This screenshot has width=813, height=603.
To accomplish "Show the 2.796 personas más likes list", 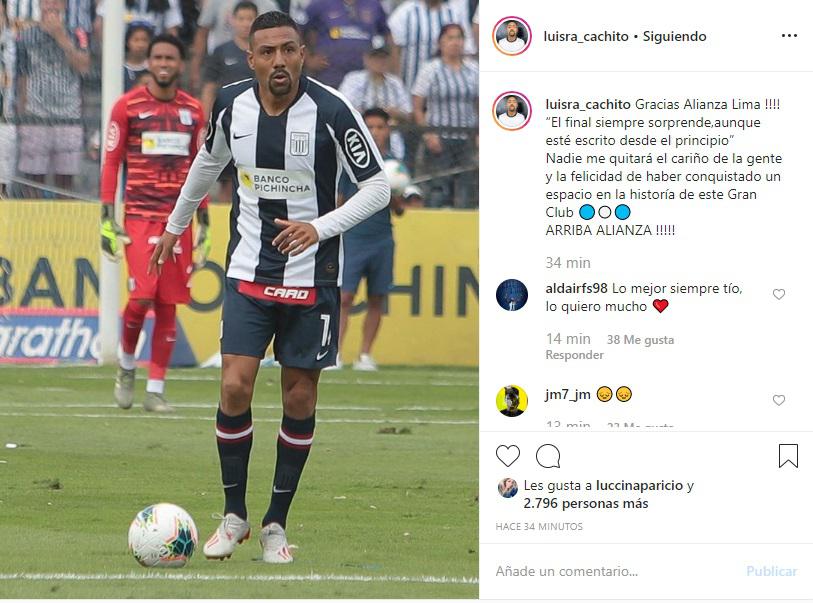I will pyautogui.click(x=586, y=503).
